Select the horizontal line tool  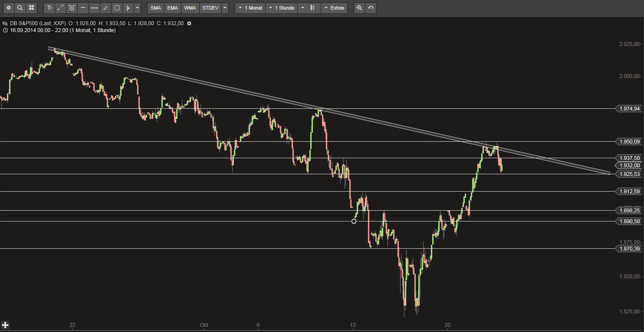tap(82, 8)
